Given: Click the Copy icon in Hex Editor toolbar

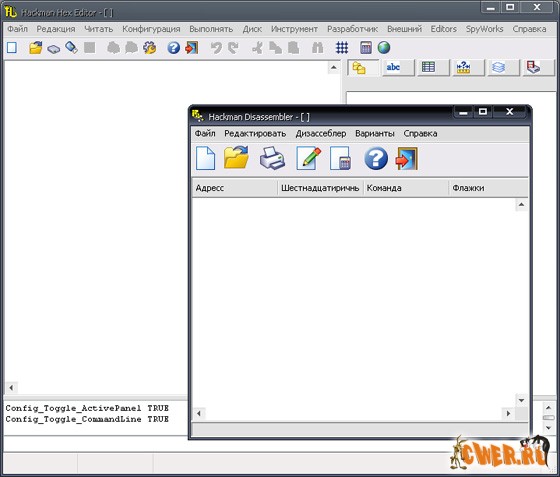Looking at the screenshot, I should click(275, 47).
